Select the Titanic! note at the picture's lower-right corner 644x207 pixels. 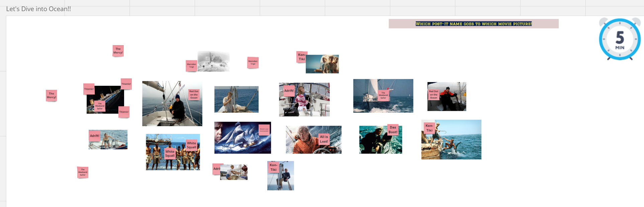click(124, 112)
